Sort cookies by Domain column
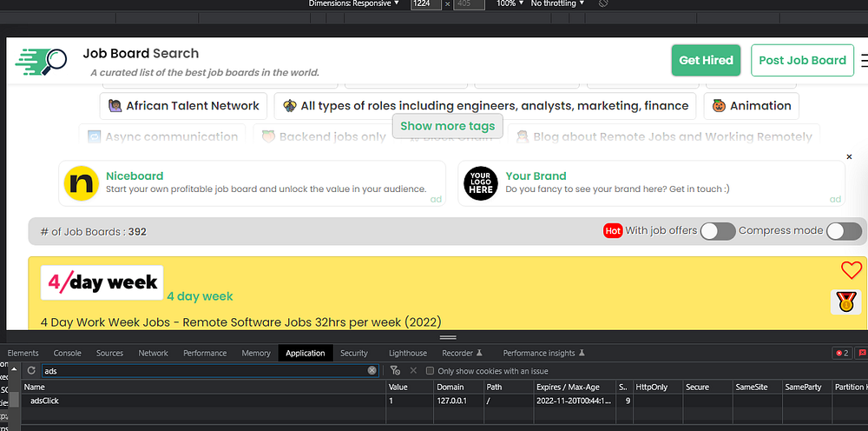868x431 pixels. [x=458, y=388]
